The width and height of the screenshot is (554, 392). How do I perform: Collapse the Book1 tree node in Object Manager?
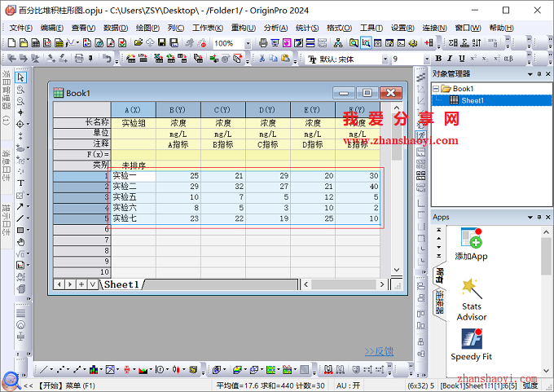(436, 89)
